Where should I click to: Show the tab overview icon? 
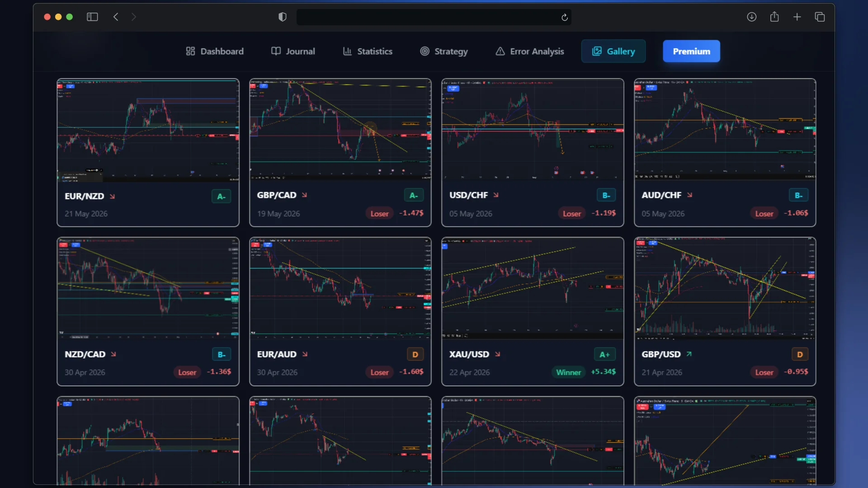[820, 17]
